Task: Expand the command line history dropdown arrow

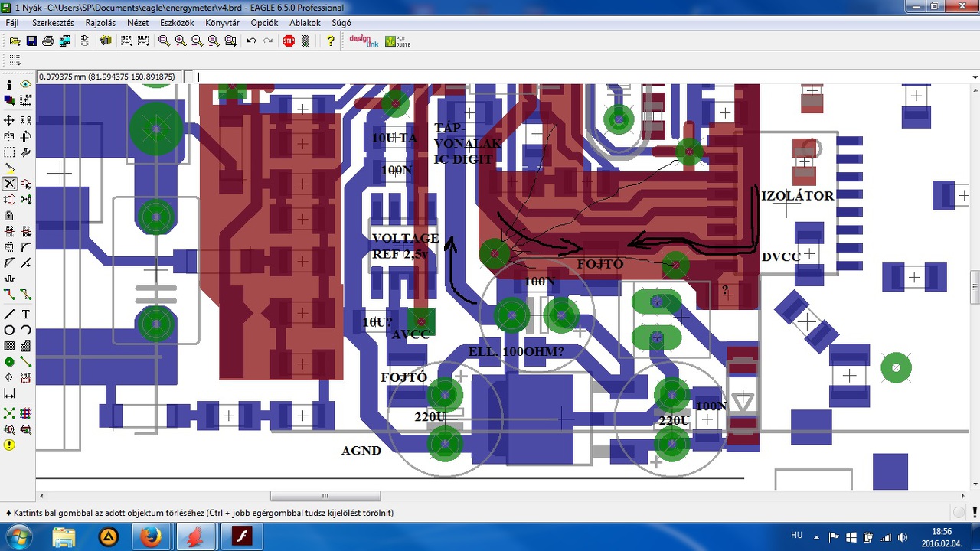Action: pyautogui.click(x=975, y=77)
